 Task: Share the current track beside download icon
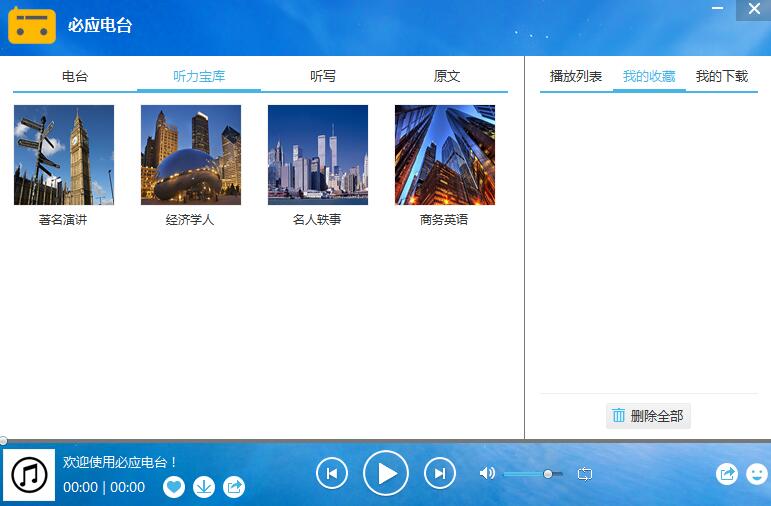pyautogui.click(x=234, y=487)
